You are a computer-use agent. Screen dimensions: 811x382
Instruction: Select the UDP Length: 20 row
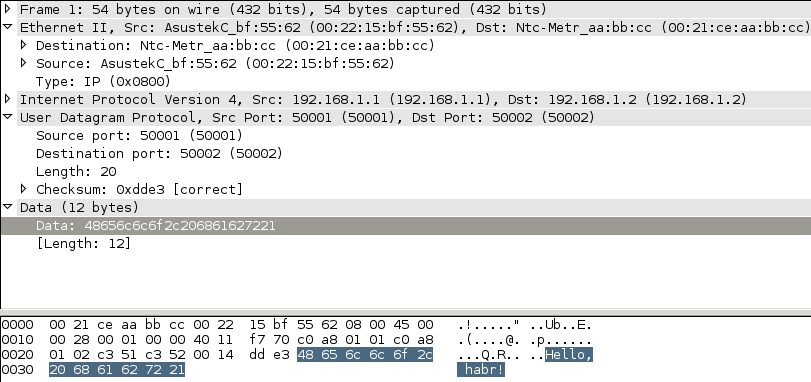click(406, 171)
